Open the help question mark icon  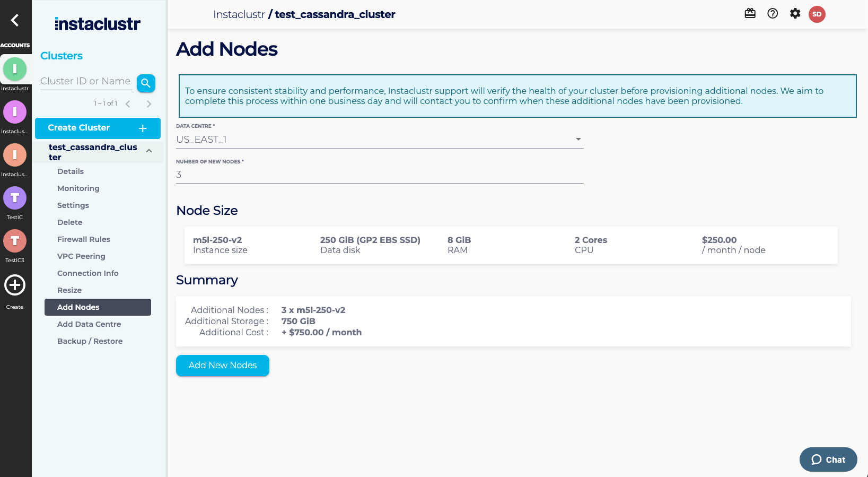(773, 14)
